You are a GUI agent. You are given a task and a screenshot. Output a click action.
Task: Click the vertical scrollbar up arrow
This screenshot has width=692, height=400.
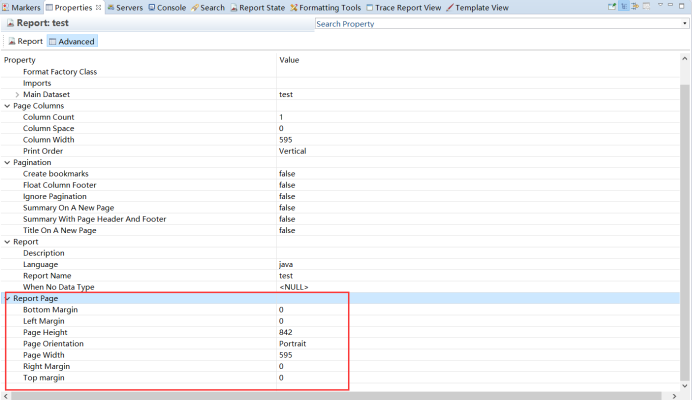pyautogui.click(x=684, y=59)
